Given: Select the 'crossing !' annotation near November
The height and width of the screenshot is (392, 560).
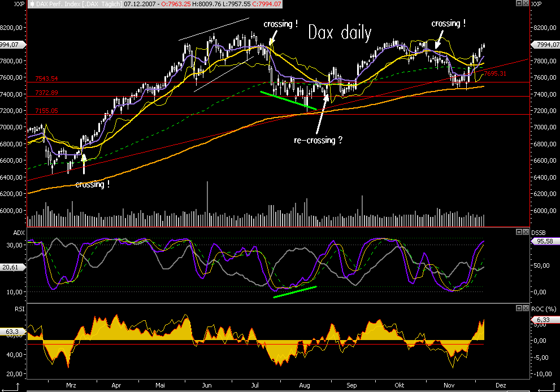Looking at the screenshot, I should click(x=448, y=24).
